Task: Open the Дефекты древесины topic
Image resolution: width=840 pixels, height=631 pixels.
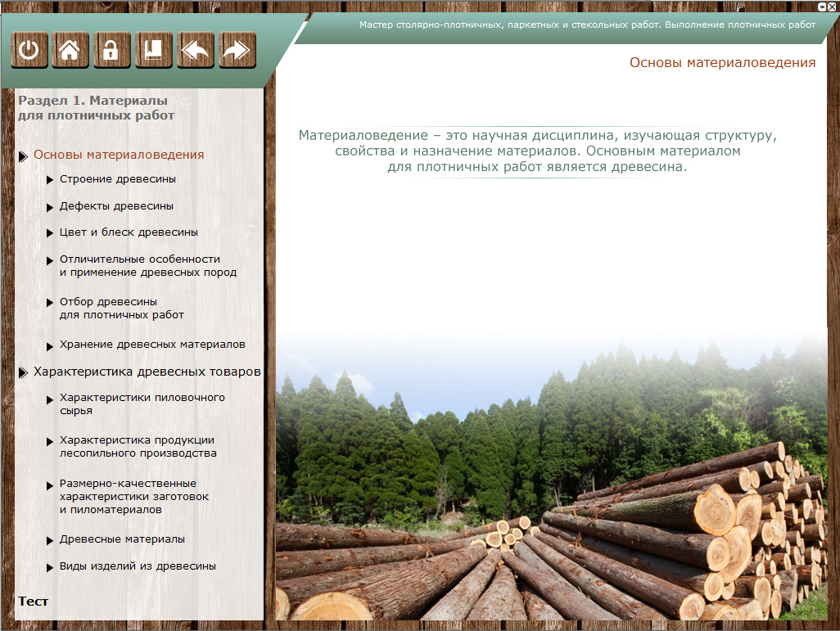Action: (116, 206)
